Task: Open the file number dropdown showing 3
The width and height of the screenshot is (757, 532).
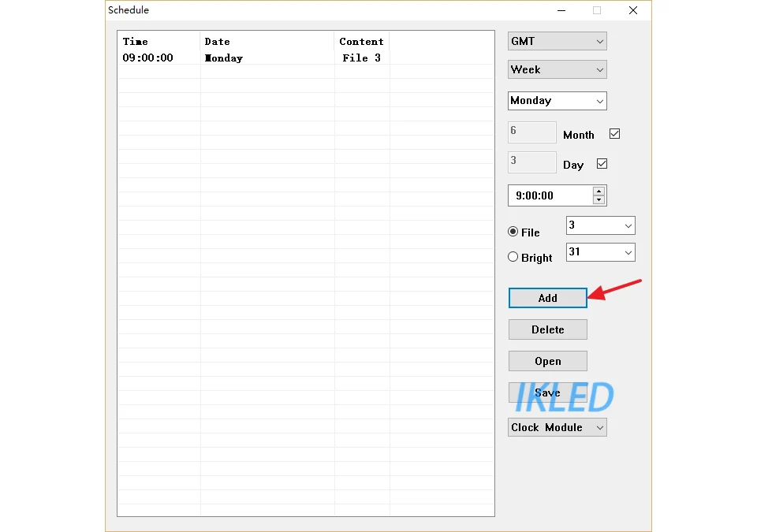Action: (x=601, y=225)
